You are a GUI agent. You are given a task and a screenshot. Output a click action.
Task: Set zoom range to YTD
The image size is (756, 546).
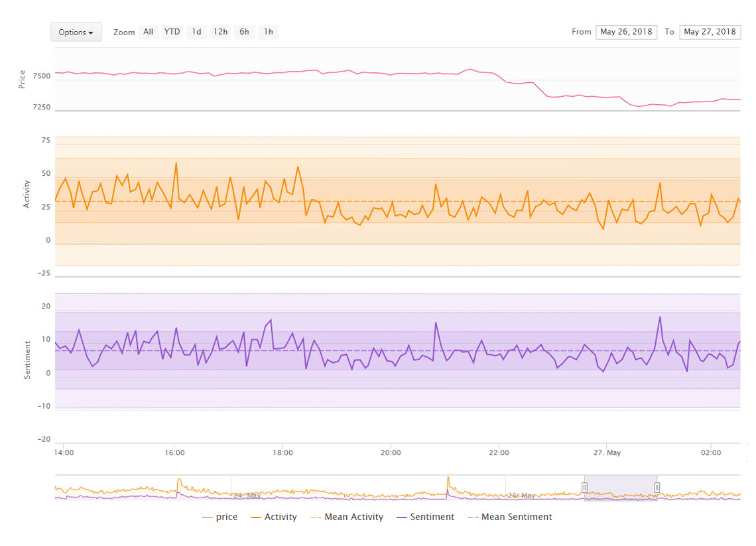point(172,32)
